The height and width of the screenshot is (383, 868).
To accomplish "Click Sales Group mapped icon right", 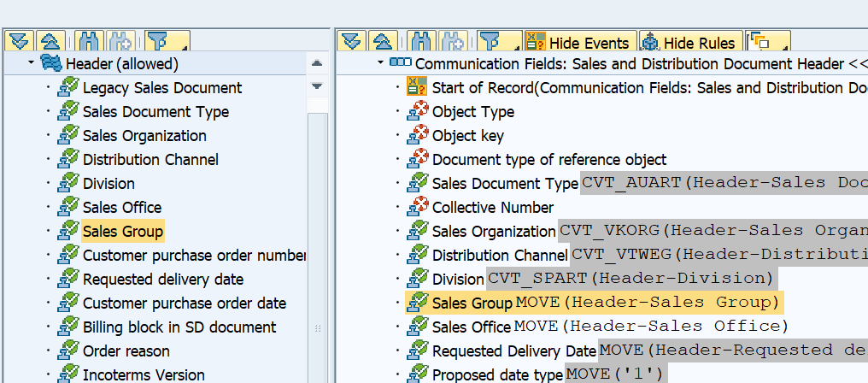I will click(417, 303).
